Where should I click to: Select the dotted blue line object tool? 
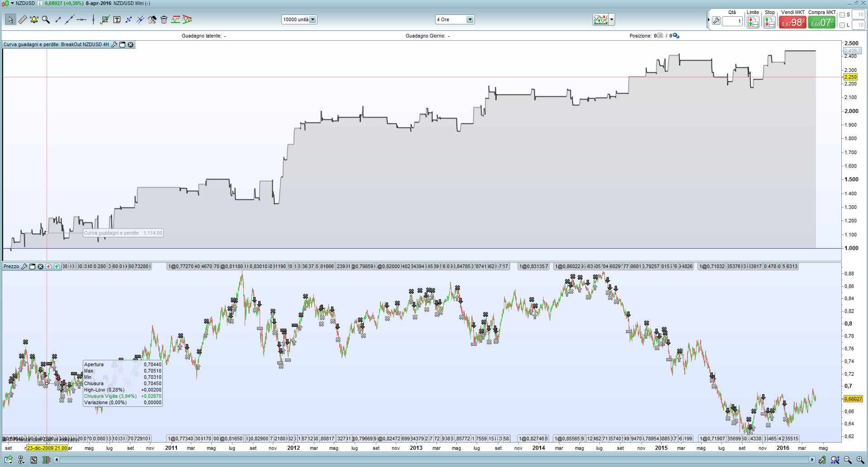pos(128,19)
